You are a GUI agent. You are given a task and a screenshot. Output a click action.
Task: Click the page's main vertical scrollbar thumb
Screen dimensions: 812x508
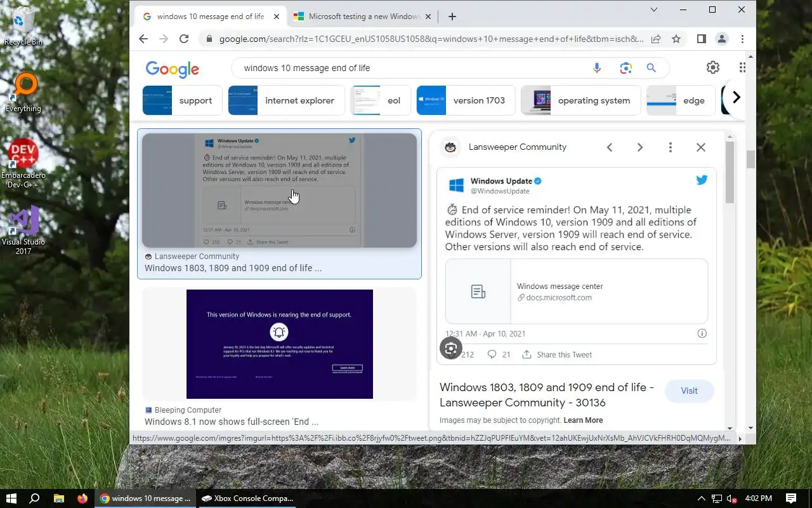point(751,159)
